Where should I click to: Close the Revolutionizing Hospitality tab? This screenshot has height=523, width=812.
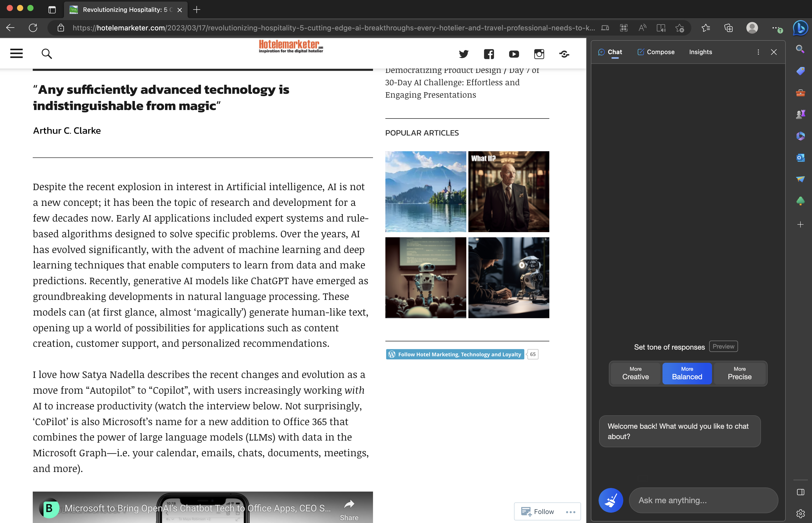click(180, 10)
